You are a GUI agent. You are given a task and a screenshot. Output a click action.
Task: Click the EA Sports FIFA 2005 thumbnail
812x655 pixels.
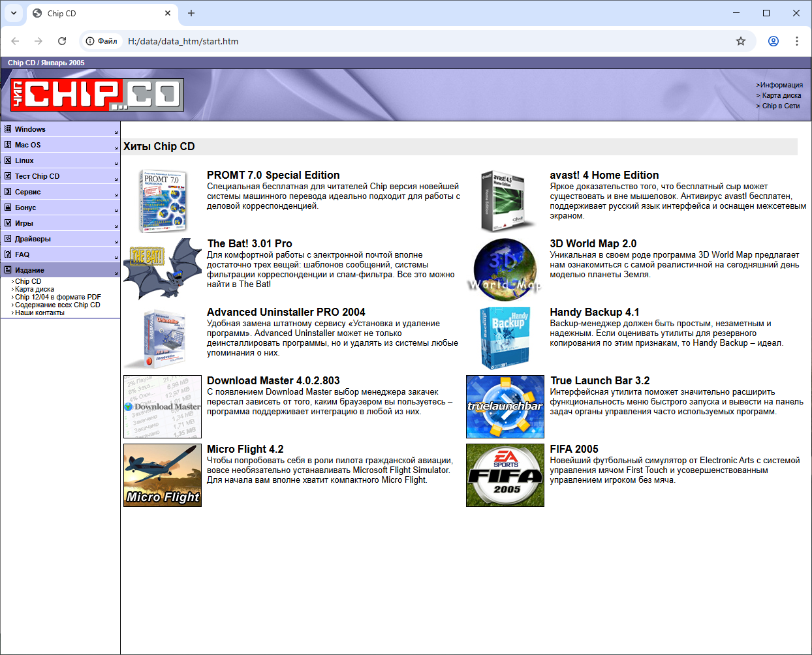505,475
